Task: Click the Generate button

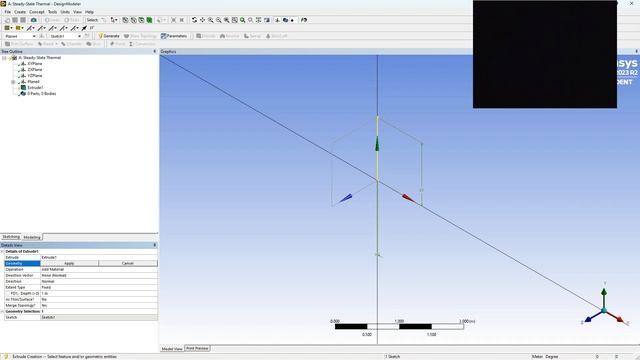Action: 109,36
